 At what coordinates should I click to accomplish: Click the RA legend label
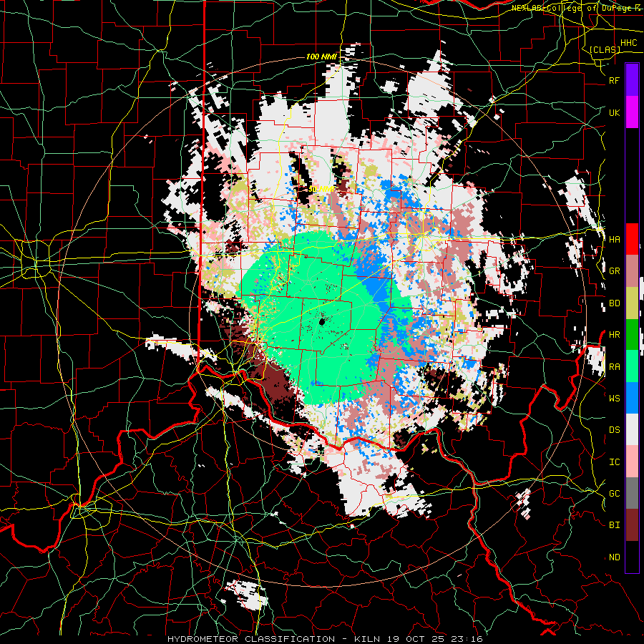tap(614, 367)
